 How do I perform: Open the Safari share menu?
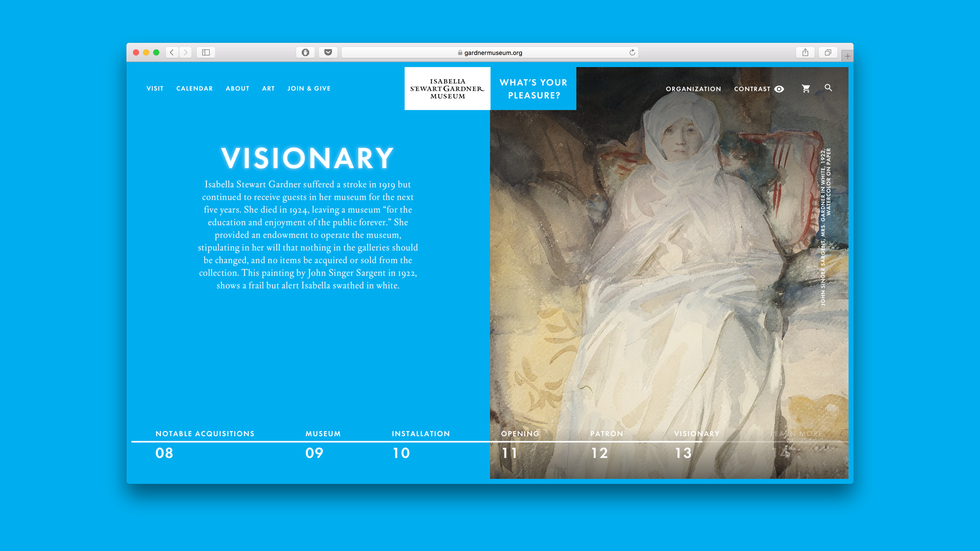pyautogui.click(x=805, y=53)
